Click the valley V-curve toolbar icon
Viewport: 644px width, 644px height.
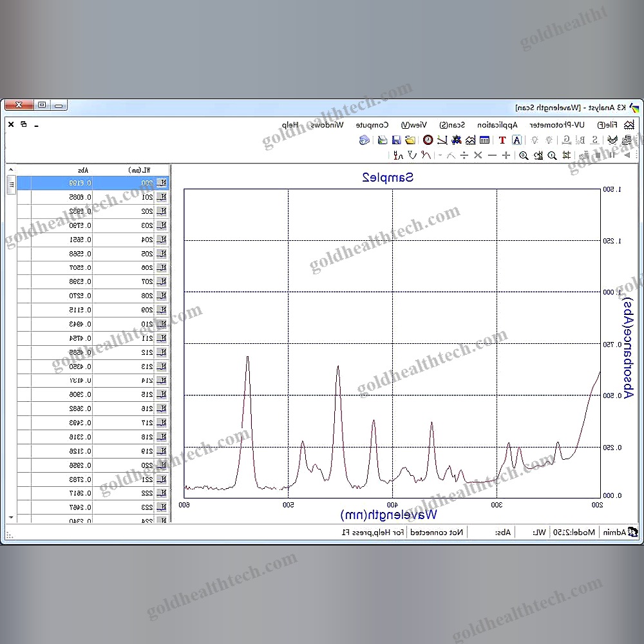tap(412, 155)
